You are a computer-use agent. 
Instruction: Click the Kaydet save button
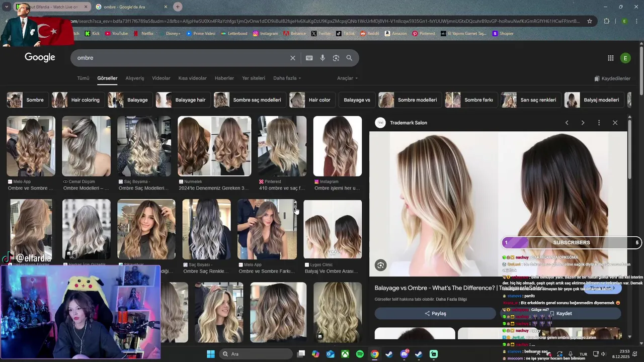[x=560, y=313]
